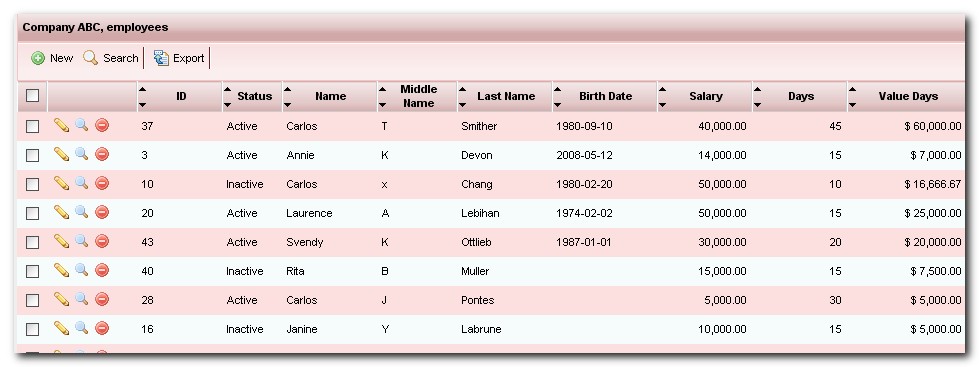Click the Export toolbar button
Viewport: 979px width, 367px height.
179,58
